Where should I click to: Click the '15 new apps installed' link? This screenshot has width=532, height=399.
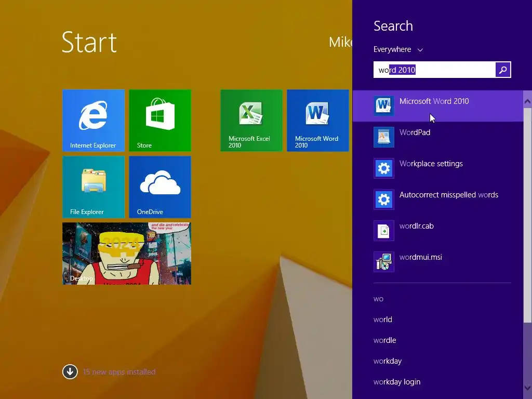pyautogui.click(x=119, y=372)
